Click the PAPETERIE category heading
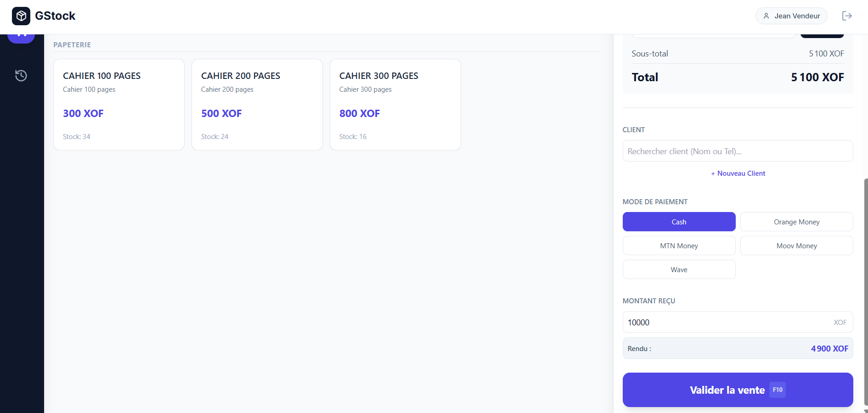868x413 pixels. [72, 45]
